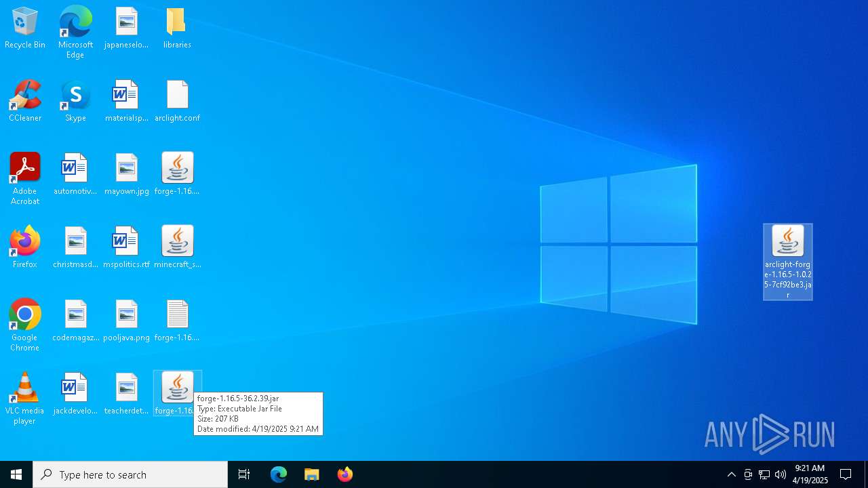Open Task View from the taskbar
868x488 pixels.
(244, 474)
